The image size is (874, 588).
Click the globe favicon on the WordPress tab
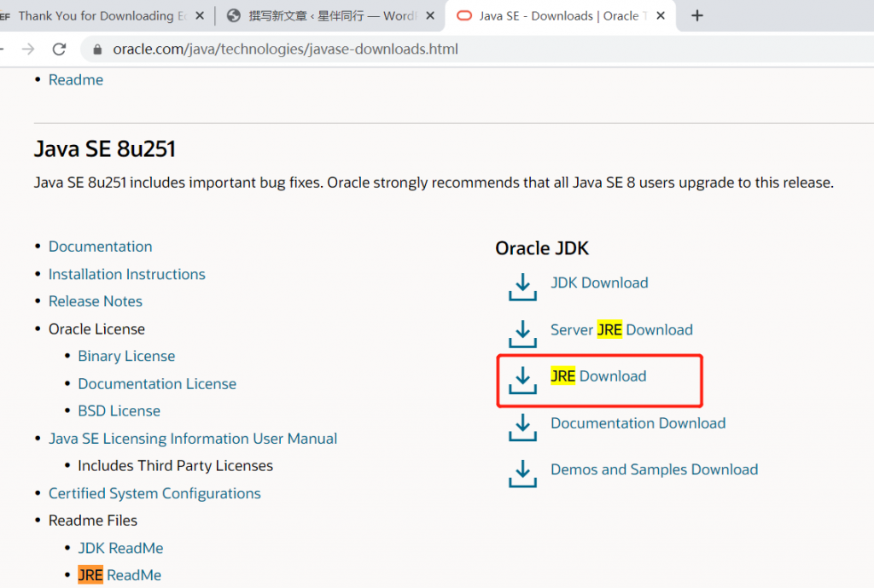(234, 15)
